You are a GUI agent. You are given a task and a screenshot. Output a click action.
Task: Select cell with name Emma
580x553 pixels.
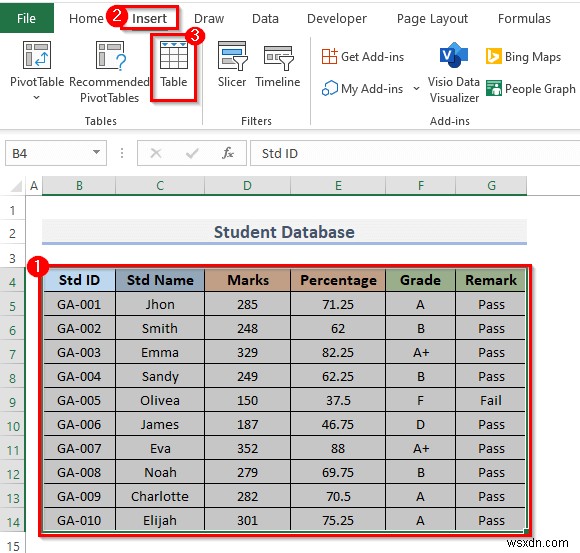[x=160, y=352]
